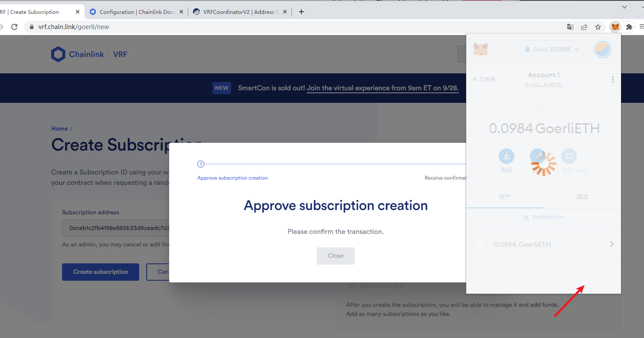The image size is (644, 338).
Task: Click the MetaMask Send arrow icon
Action: [538, 156]
